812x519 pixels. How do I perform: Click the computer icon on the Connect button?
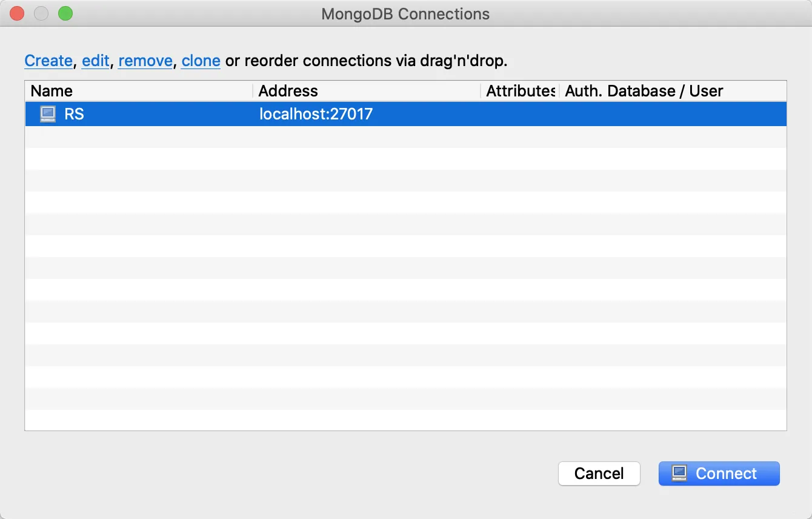679,474
